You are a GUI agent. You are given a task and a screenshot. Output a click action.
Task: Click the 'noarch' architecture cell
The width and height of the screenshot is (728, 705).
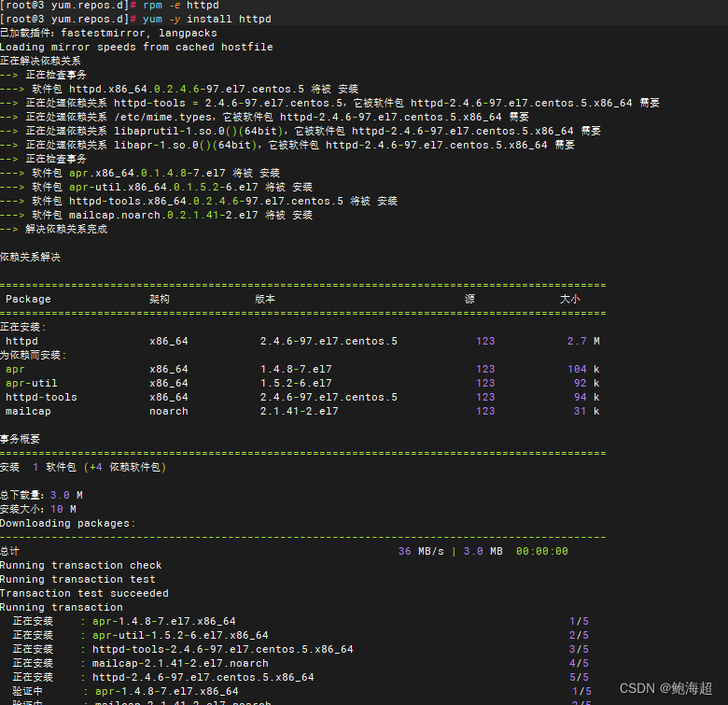[x=169, y=411]
